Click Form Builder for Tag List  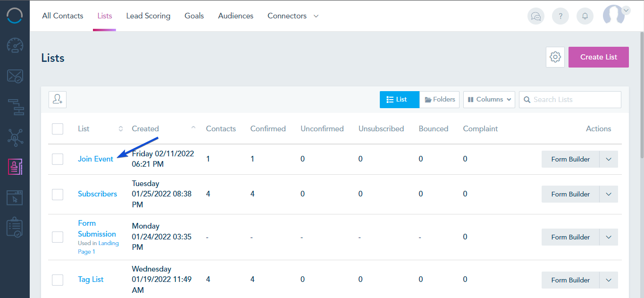[x=570, y=280]
